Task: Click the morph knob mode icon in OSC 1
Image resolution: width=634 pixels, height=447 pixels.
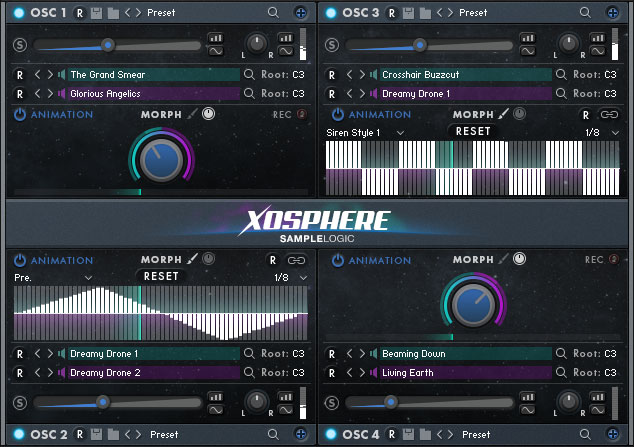Action: (x=208, y=115)
